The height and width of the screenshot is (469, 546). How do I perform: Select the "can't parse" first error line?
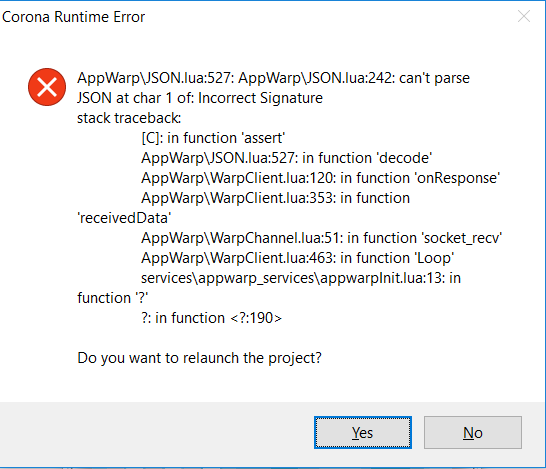click(x=273, y=78)
